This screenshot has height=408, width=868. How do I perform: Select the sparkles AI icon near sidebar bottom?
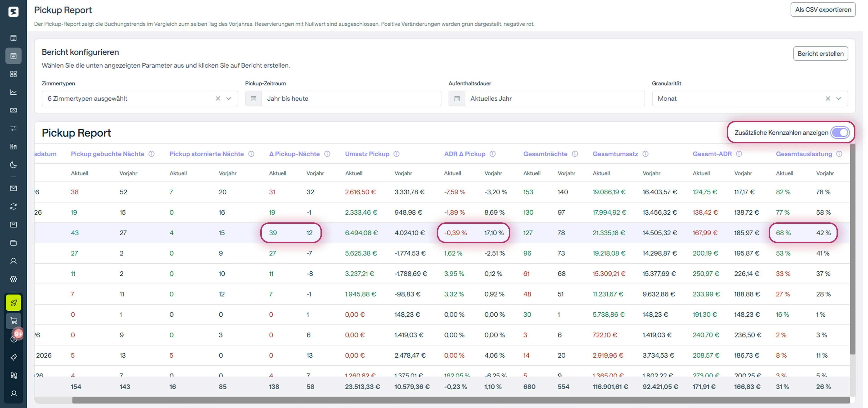(x=13, y=357)
